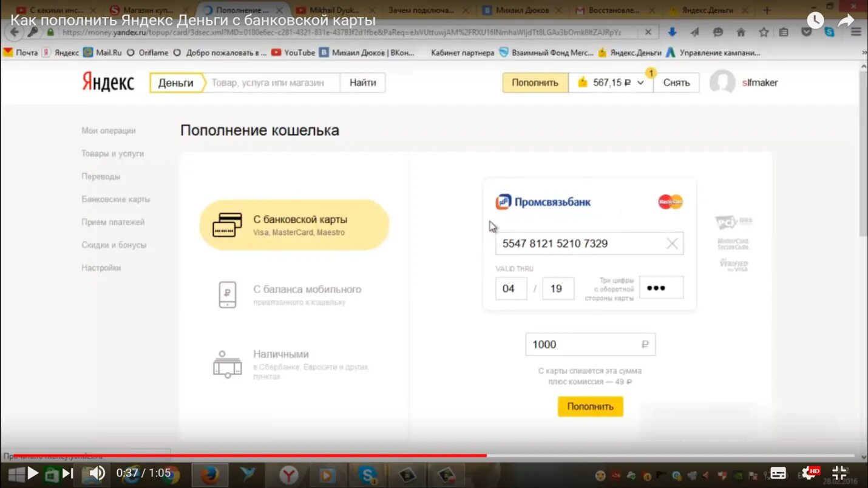Screen dimensions: 868x488
Task: Click the amount field showing 1000
Action: click(591, 344)
